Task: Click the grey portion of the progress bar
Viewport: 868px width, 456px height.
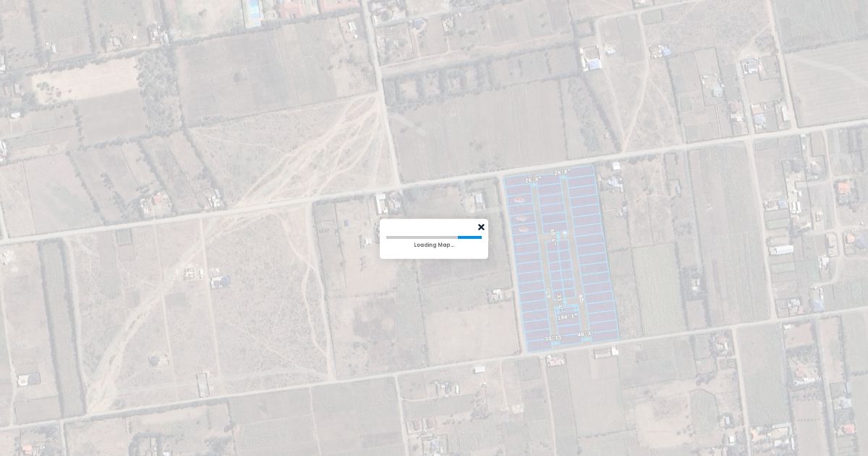Action: (x=421, y=237)
